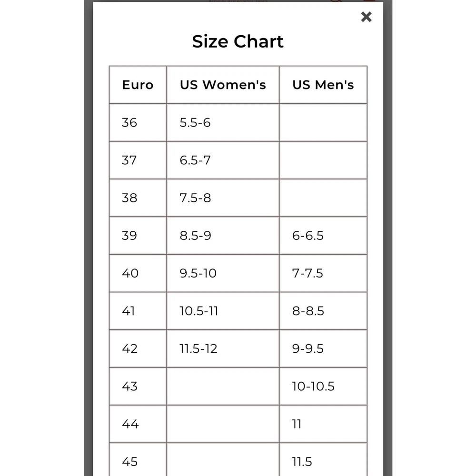Click the 7-7.5 men's size cell
This screenshot has height=476, width=476.
click(x=323, y=273)
